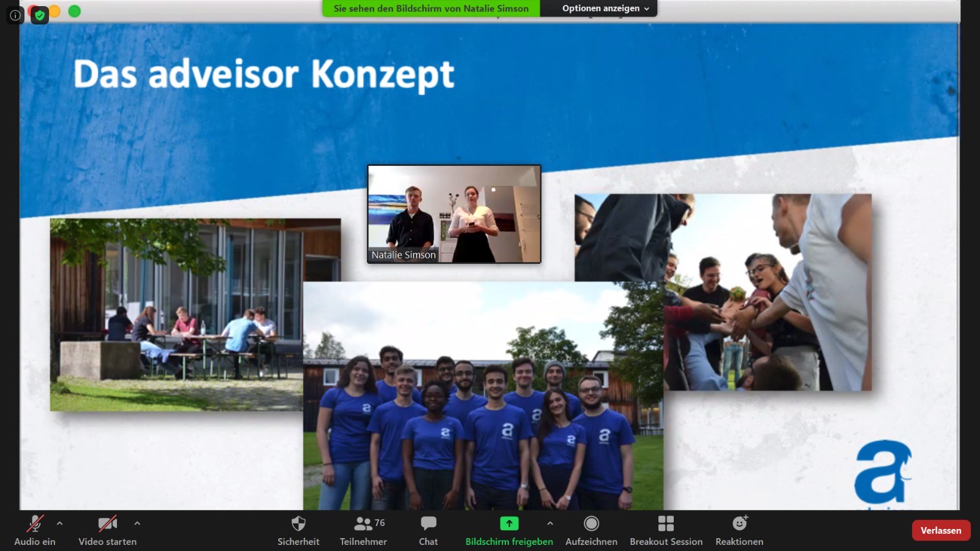
Task: Click the green screen-sharing banner for Natalie Simson
Action: [x=431, y=9]
